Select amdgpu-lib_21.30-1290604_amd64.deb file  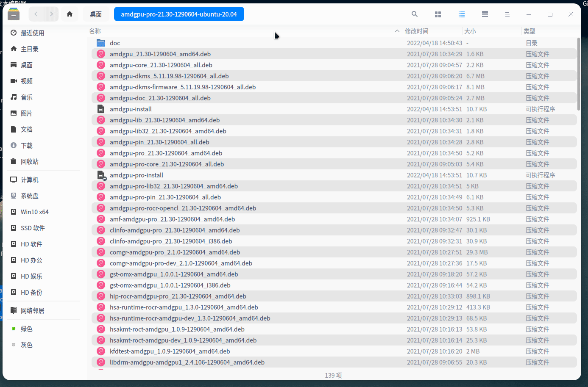tap(334, 120)
